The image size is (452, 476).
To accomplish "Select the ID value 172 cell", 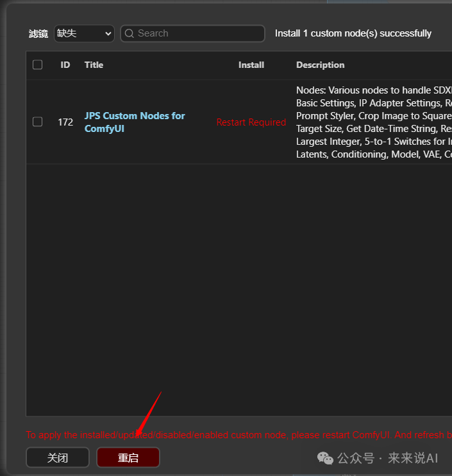I will point(65,122).
